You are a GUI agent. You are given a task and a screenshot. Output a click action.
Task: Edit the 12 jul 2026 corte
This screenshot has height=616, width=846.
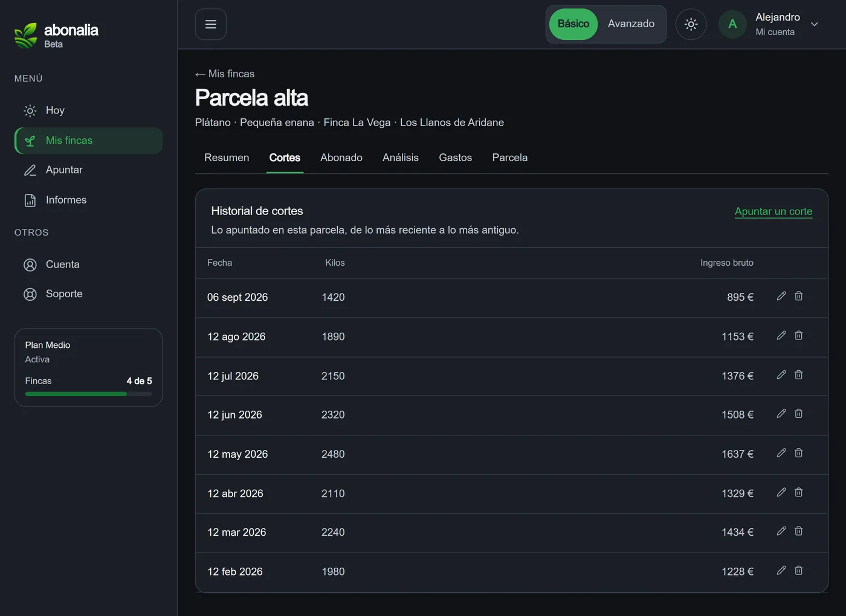pyautogui.click(x=781, y=374)
